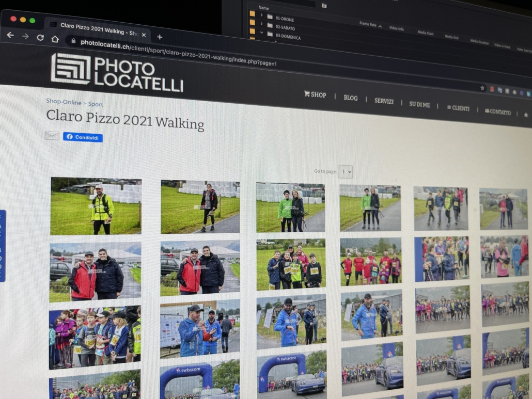Click the home icon after CONTATTO
The height and width of the screenshot is (399, 532).
(x=526, y=115)
